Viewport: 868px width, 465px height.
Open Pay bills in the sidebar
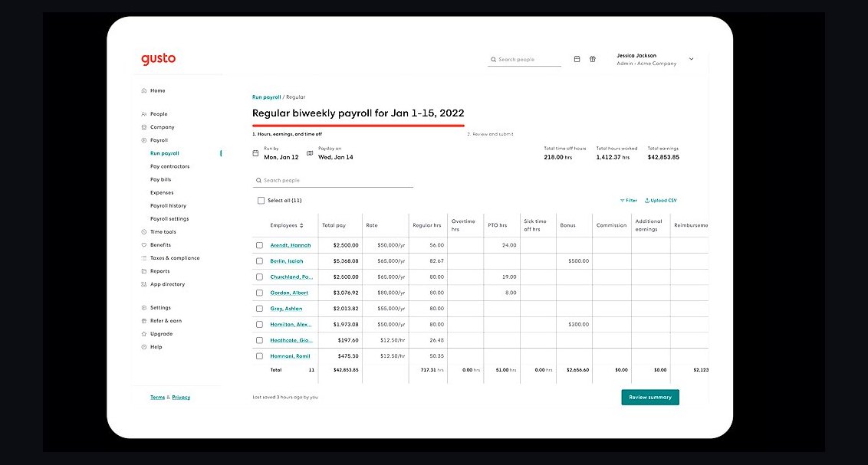(x=160, y=180)
